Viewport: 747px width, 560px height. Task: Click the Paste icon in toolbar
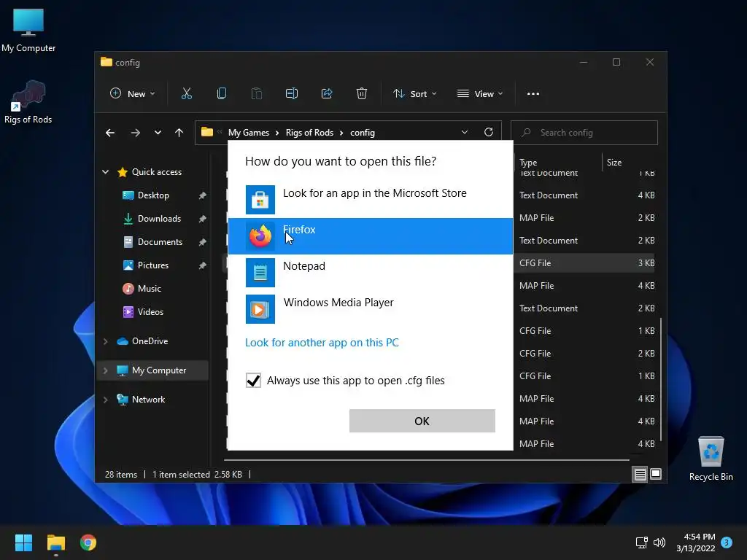256,94
